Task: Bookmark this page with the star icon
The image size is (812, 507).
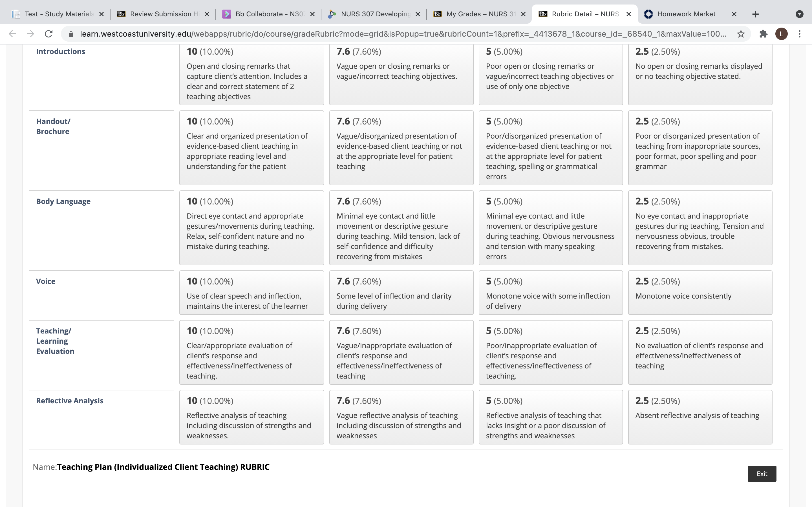Action: [741, 34]
